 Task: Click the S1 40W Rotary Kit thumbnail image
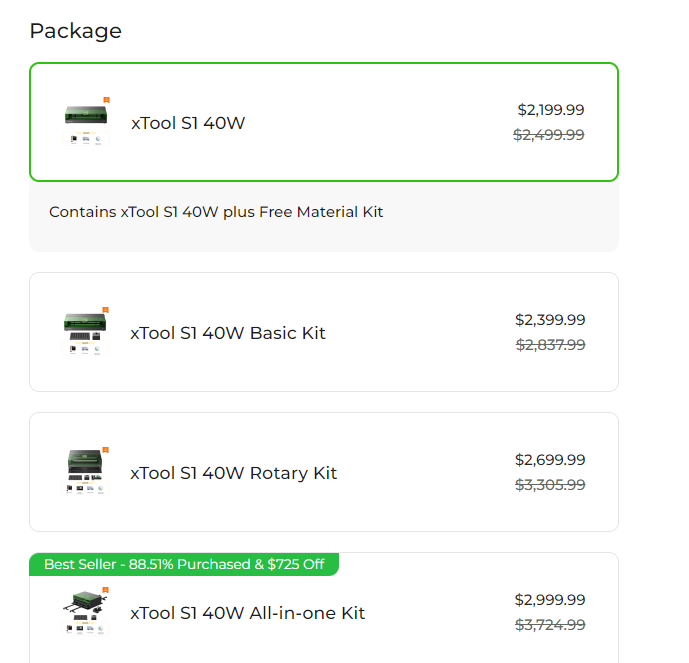[x=86, y=472]
